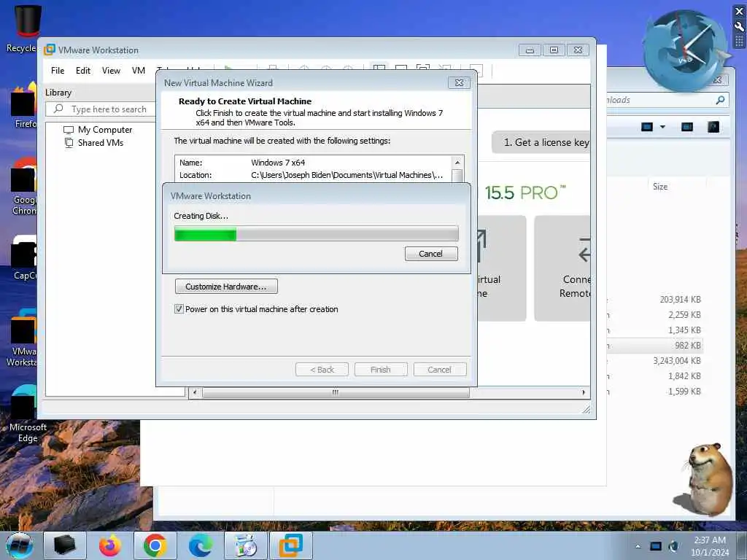The height and width of the screenshot is (560, 747).
Task: Click the magnifier icon in Library search
Action: pos(58,109)
